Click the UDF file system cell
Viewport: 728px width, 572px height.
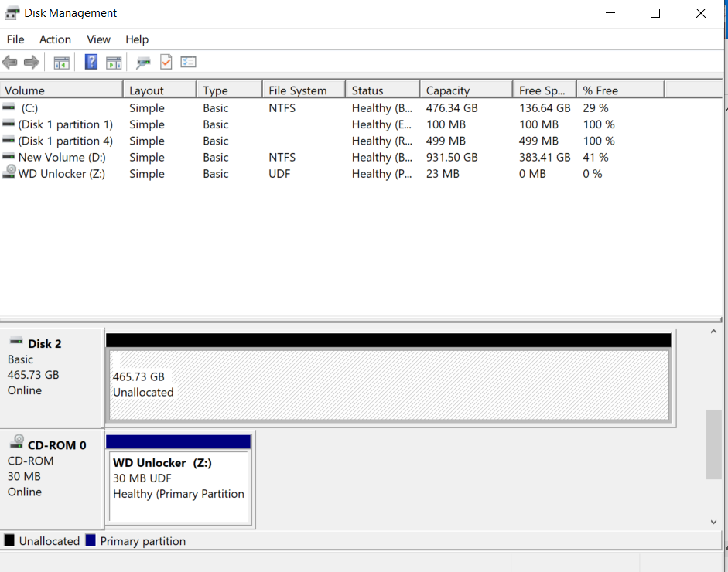coord(279,174)
